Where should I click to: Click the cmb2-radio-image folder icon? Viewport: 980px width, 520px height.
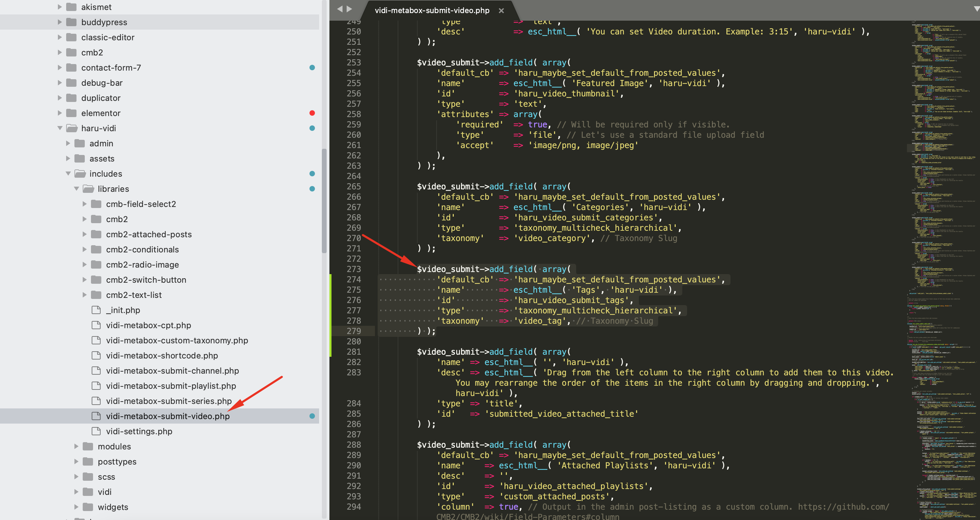(96, 264)
